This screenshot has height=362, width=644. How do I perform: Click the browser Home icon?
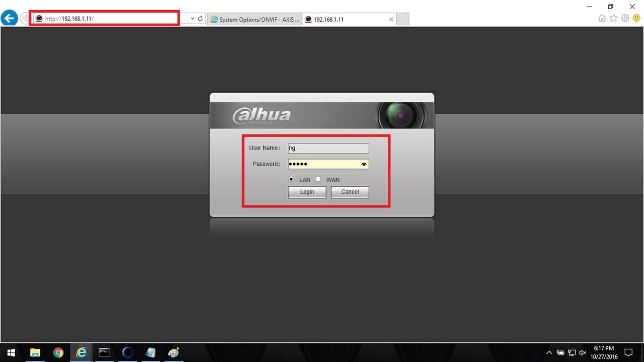pyautogui.click(x=602, y=18)
